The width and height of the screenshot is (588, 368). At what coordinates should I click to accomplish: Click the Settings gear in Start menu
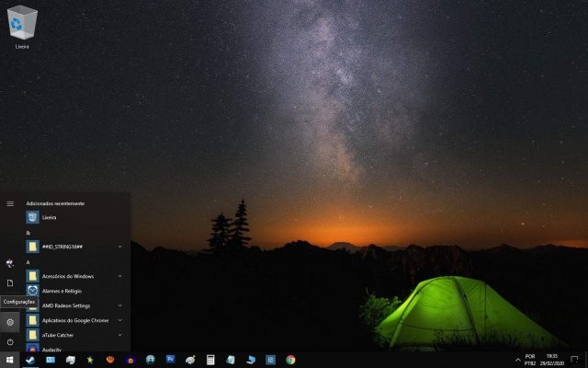(10, 321)
